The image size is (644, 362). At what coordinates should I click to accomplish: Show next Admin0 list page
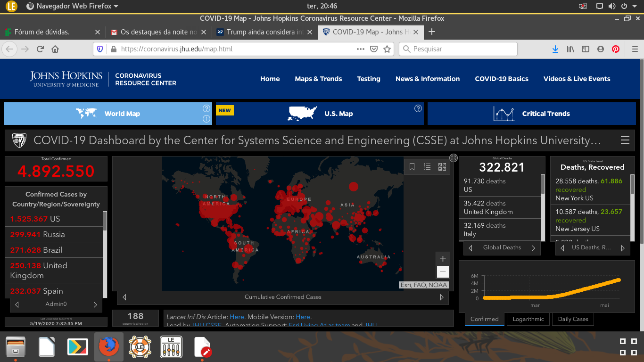[x=95, y=304]
